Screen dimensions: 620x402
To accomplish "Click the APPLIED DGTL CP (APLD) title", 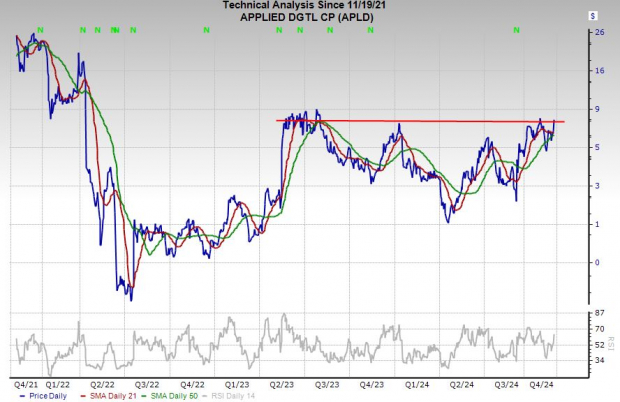I will (308, 17).
